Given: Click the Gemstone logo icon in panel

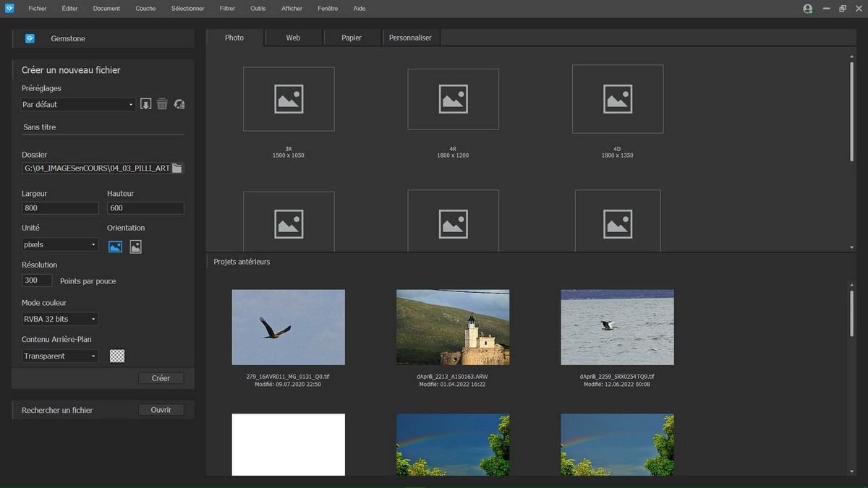Looking at the screenshot, I should 30,38.
